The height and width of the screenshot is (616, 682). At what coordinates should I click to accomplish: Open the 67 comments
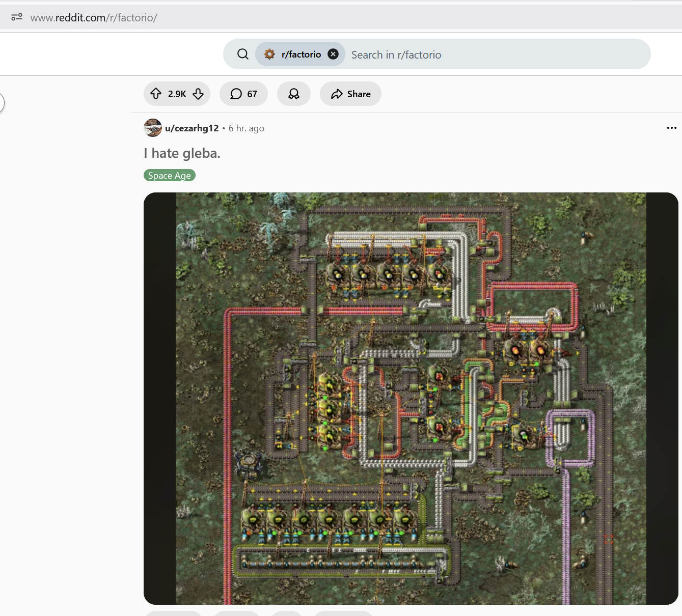(243, 94)
